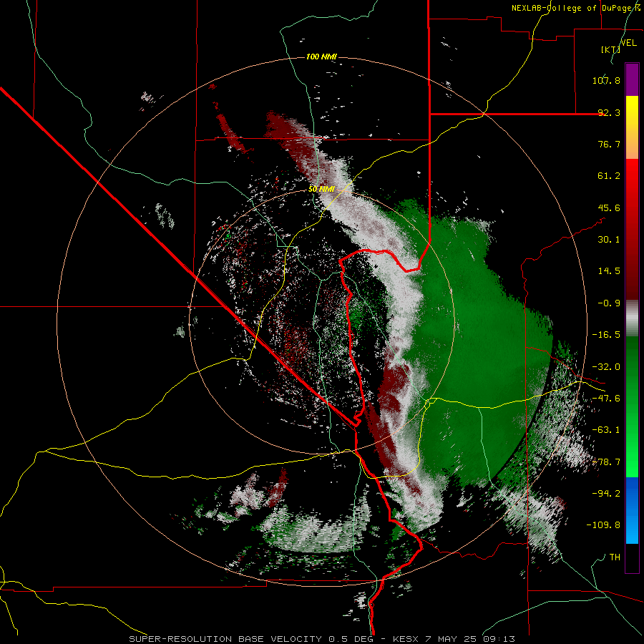
Task: Select the -109.8 legend value
Action: (603, 525)
